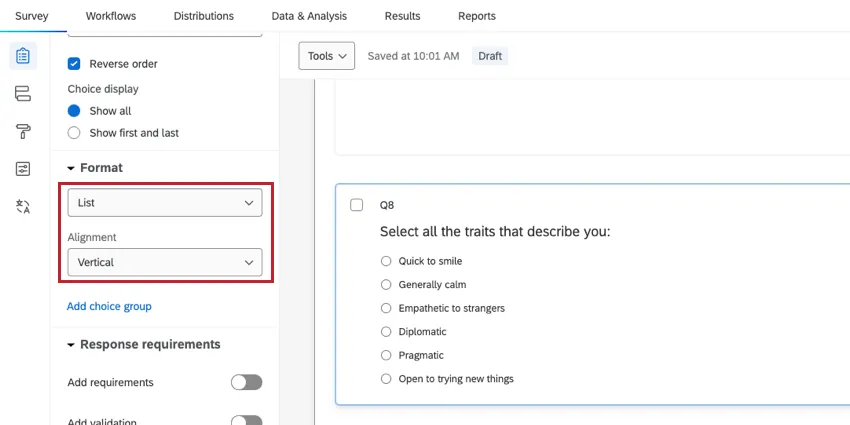850x425 pixels.
Task: Select the Show first and last option
Action: pos(74,133)
